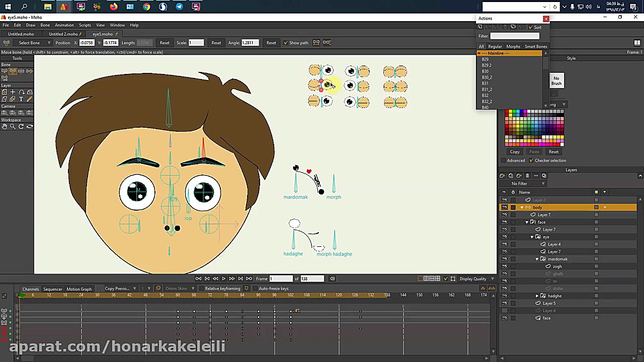Click the Delete Layer trash icon
Viewport: 644px width, 362px height.
click(x=527, y=175)
